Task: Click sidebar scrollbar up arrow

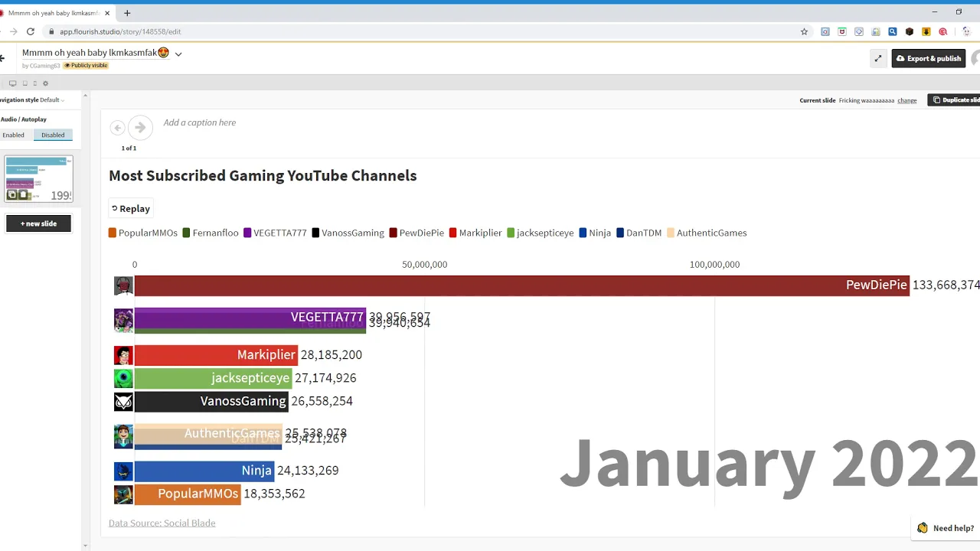Action: point(86,96)
